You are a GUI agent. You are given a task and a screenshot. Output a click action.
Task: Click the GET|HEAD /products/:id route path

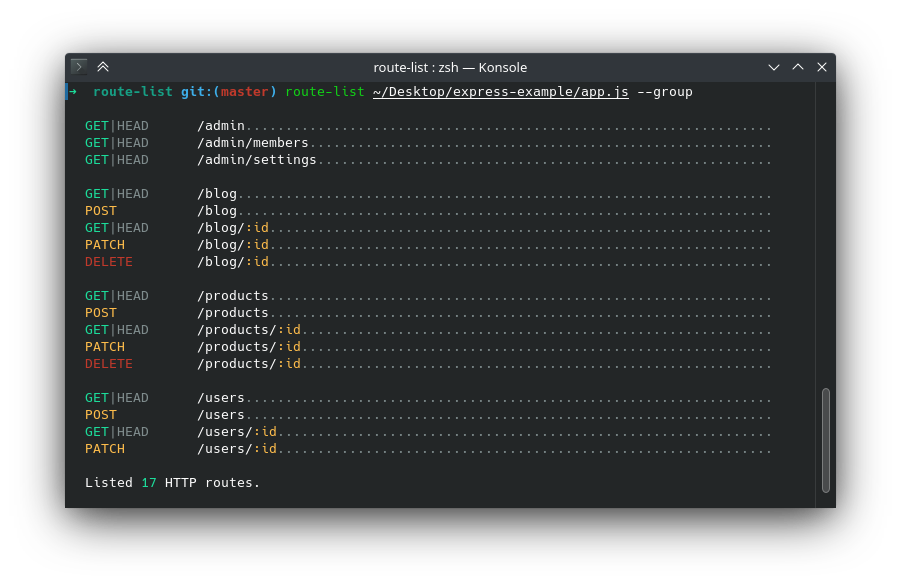pyautogui.click(x=249, y=330)
